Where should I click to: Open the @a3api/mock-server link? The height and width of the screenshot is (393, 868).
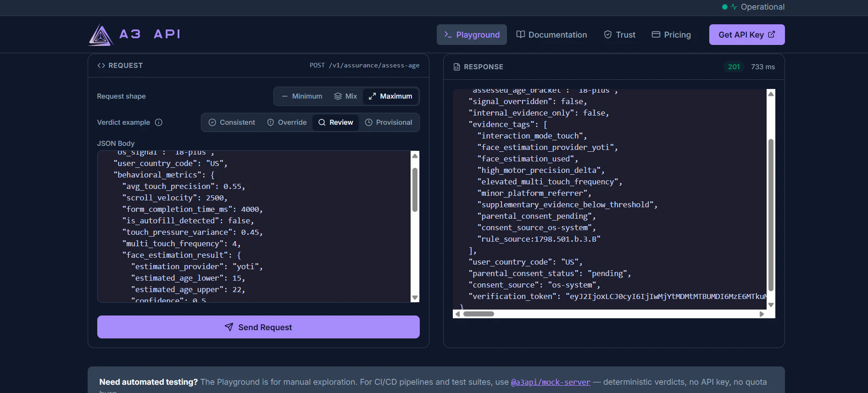(x=551, y=382)
